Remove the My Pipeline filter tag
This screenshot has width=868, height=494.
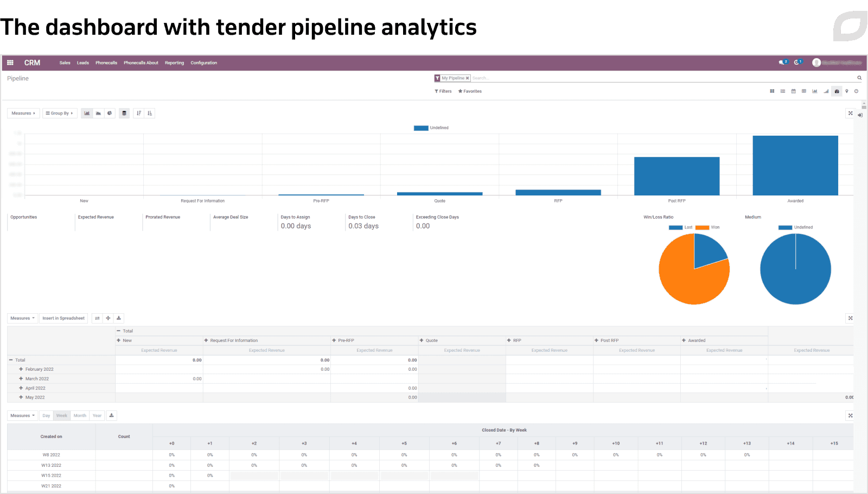click(x=467, y=78)
